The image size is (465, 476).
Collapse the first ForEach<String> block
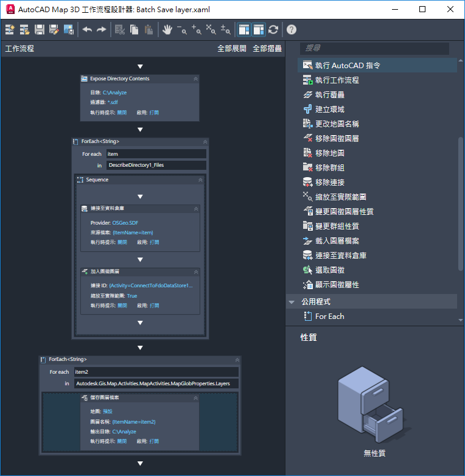[x=205, y=142]
